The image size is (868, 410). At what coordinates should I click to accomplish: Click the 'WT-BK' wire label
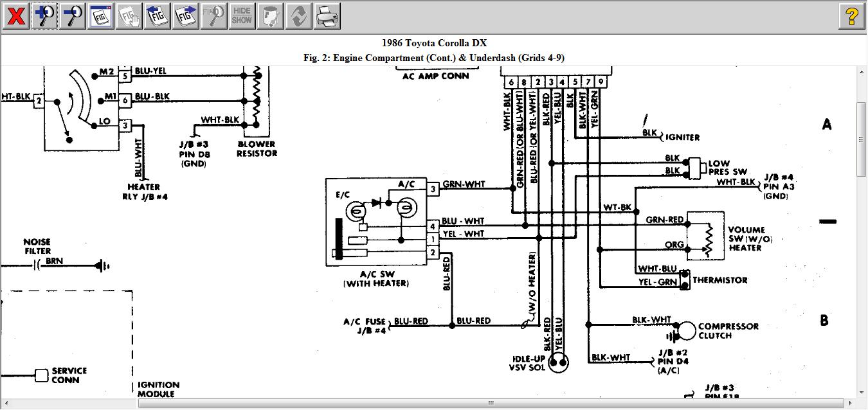(617, 209)
